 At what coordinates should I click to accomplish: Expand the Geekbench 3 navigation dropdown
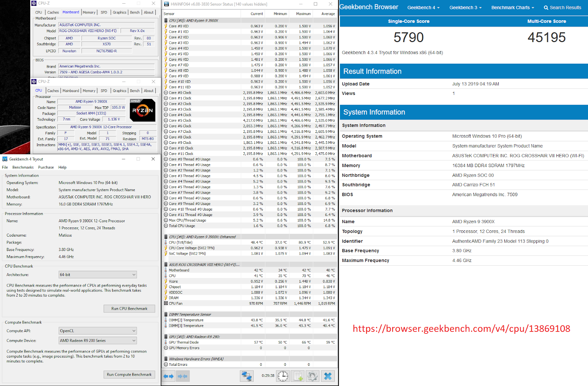point(465,7)
